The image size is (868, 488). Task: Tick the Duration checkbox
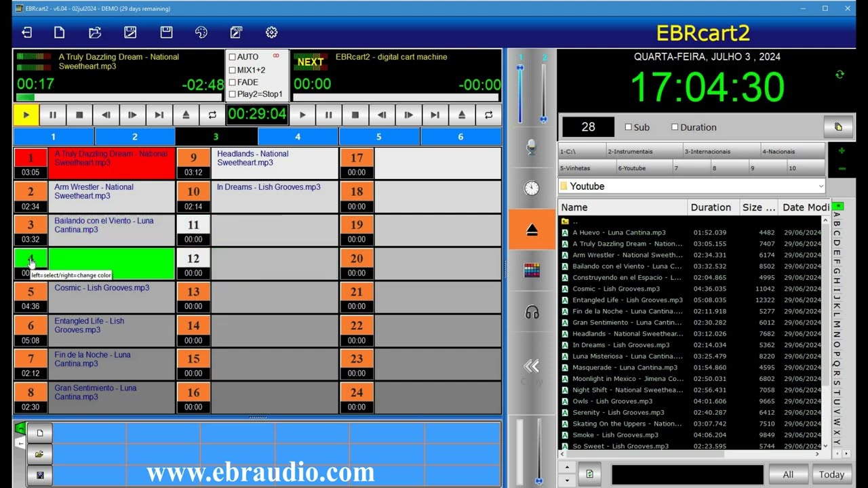(675, 127)
